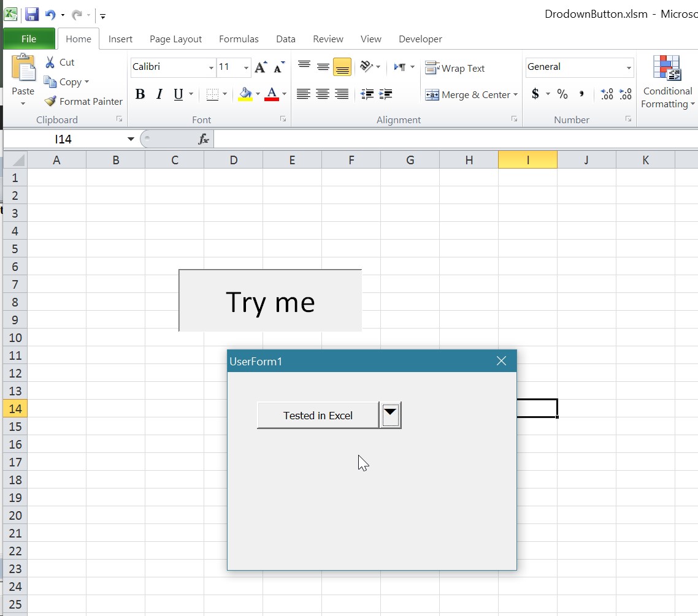
Task: Apply the yellow Fill Color swatch
Action: [245, 94]
